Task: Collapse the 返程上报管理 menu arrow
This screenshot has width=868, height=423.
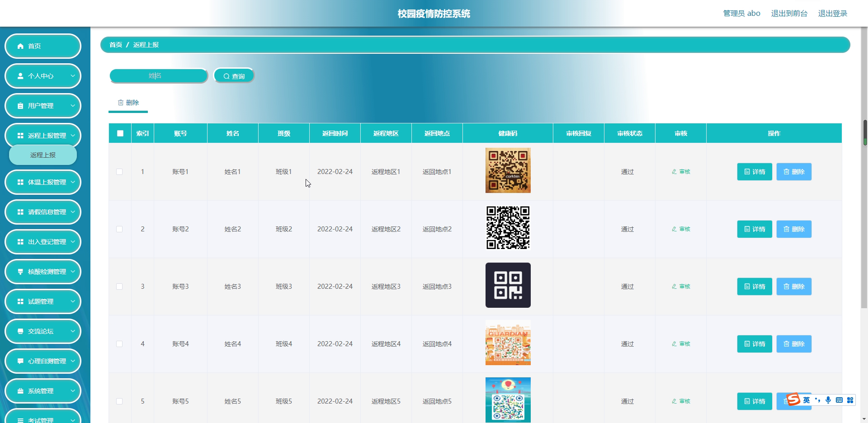Action: pyautogui.click(x=73, y=136)
